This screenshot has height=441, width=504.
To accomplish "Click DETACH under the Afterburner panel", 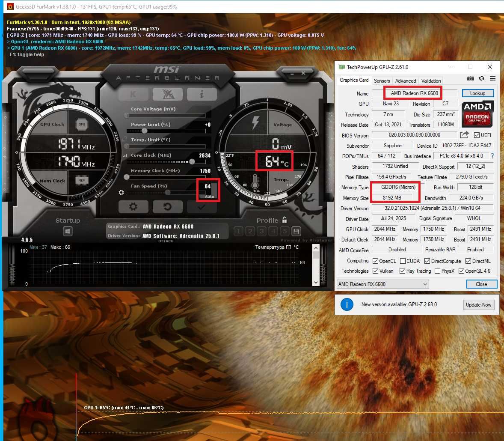I will [x=166, y=241].
